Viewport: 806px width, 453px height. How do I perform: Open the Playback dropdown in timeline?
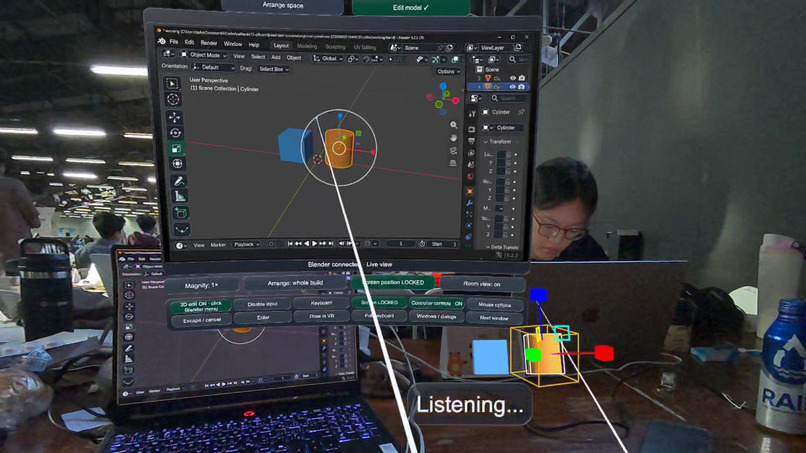coord(246,245)
